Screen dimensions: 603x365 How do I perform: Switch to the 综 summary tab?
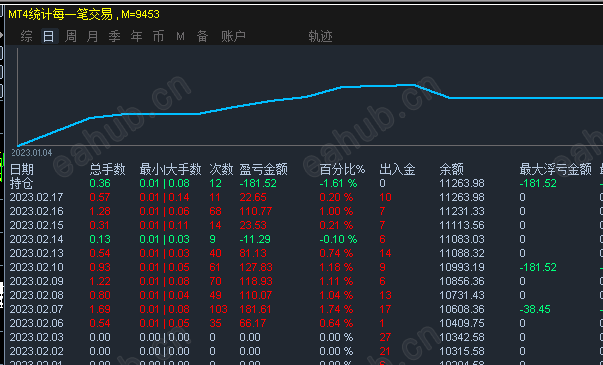click(x=27, y=37)
